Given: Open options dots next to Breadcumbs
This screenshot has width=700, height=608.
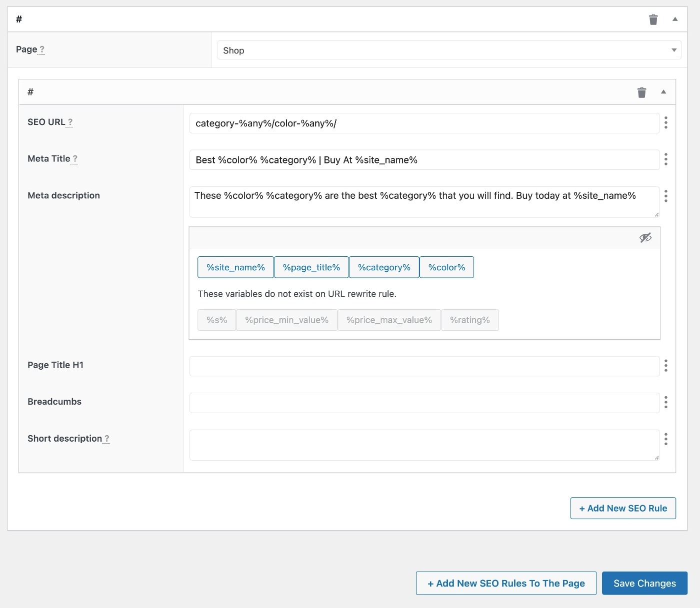Looking at the screenshot, I should (666, 402).
